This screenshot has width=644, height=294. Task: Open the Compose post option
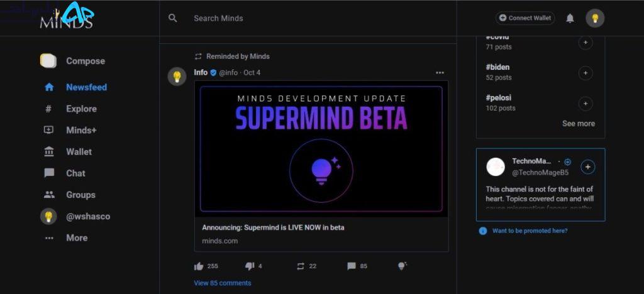click(86, 61)
